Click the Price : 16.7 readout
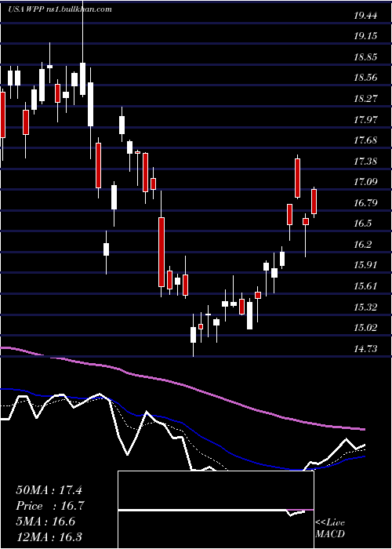This screenshot has width=392, height=549. 49,506
